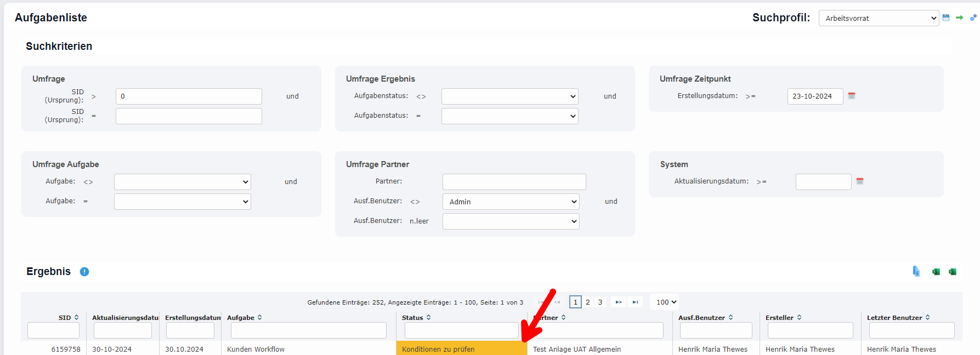This screenshot has height=355, width=980.
Task: Click the Partner search input field
Action: coord(514,182)
